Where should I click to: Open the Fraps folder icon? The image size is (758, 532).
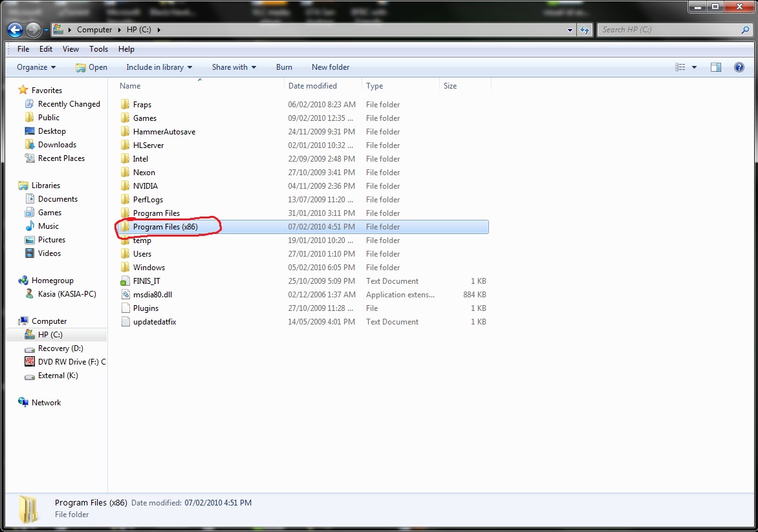click(125, 104)
